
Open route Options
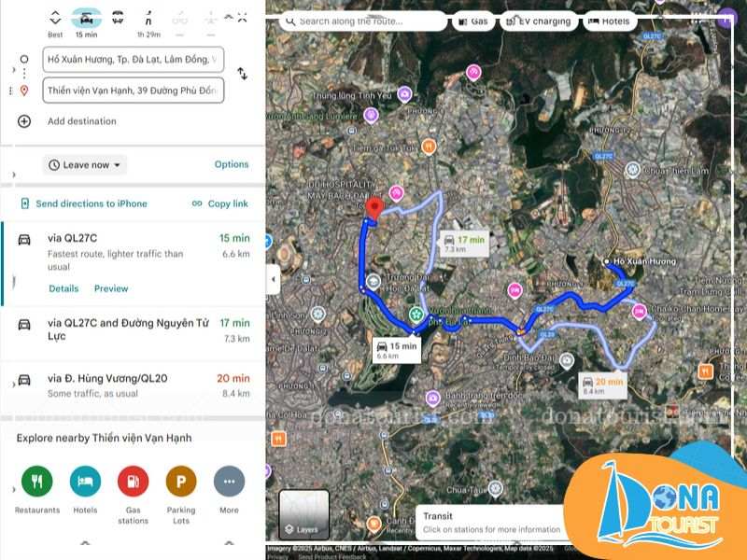pos(232,164)
